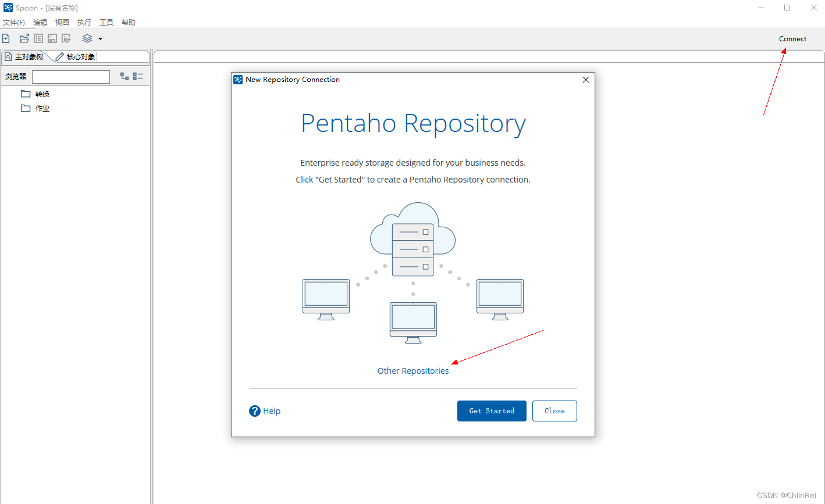Click the Explore repository toolbar icon
Screen dimensions: 825x504
(38, 38)
